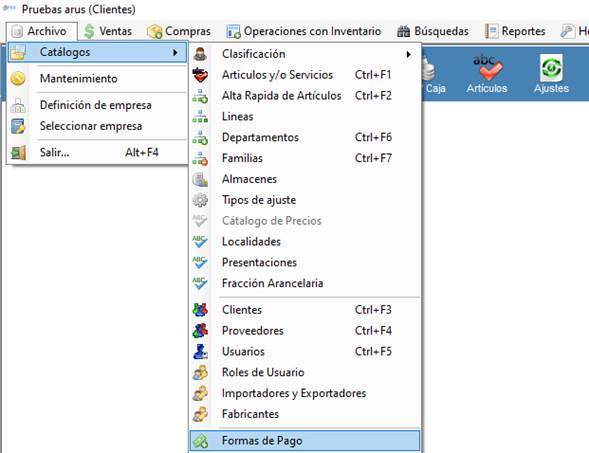Open the Operaciones con Inventario menu
The image size is (589, 453).
tap(304, 31)
